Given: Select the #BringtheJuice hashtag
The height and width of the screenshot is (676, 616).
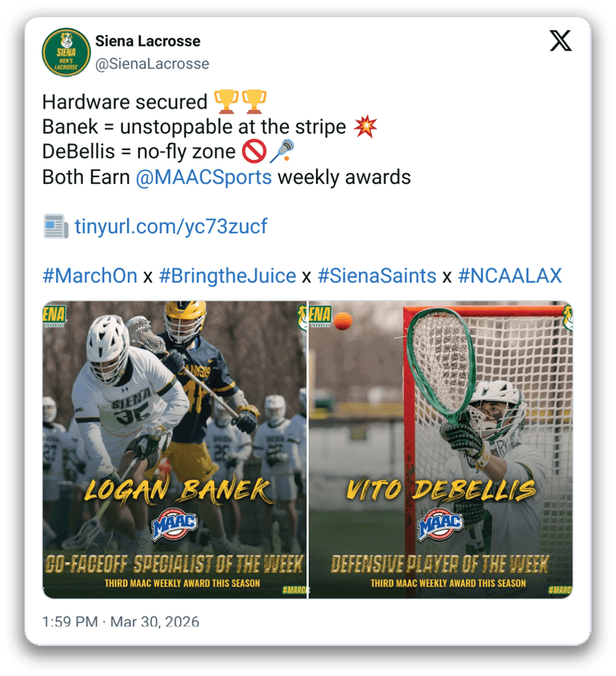Looking at the screenshot, I should pos(228,276).
